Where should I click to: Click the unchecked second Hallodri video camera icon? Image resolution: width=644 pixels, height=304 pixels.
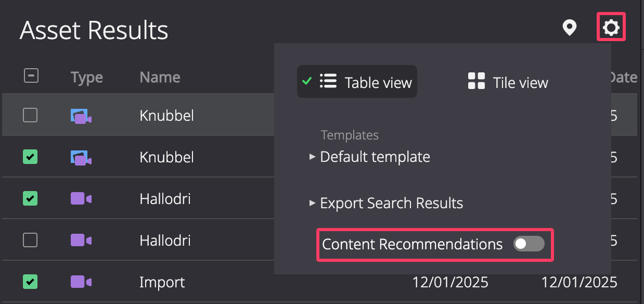81,240
